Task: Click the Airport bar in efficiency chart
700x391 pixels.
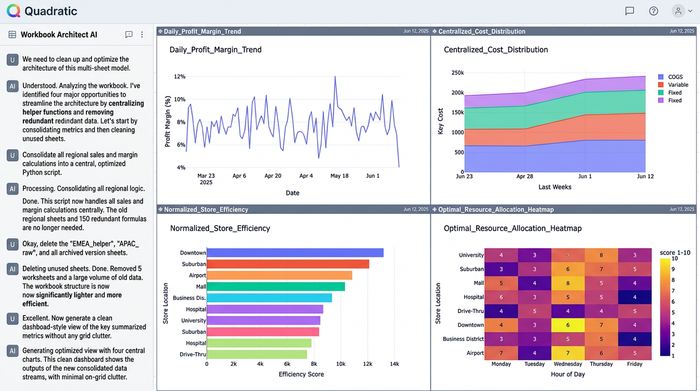Action: [279, 275]
